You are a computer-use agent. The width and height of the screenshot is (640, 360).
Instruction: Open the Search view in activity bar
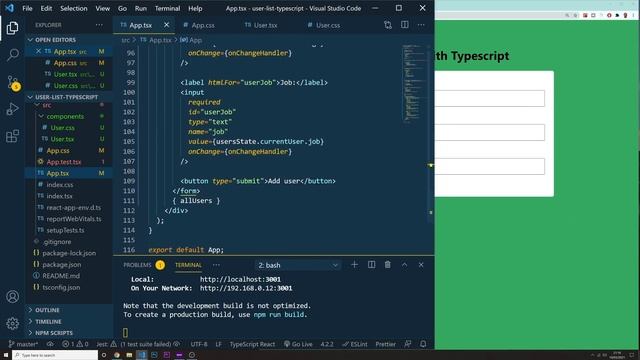(x=12, y=54)
